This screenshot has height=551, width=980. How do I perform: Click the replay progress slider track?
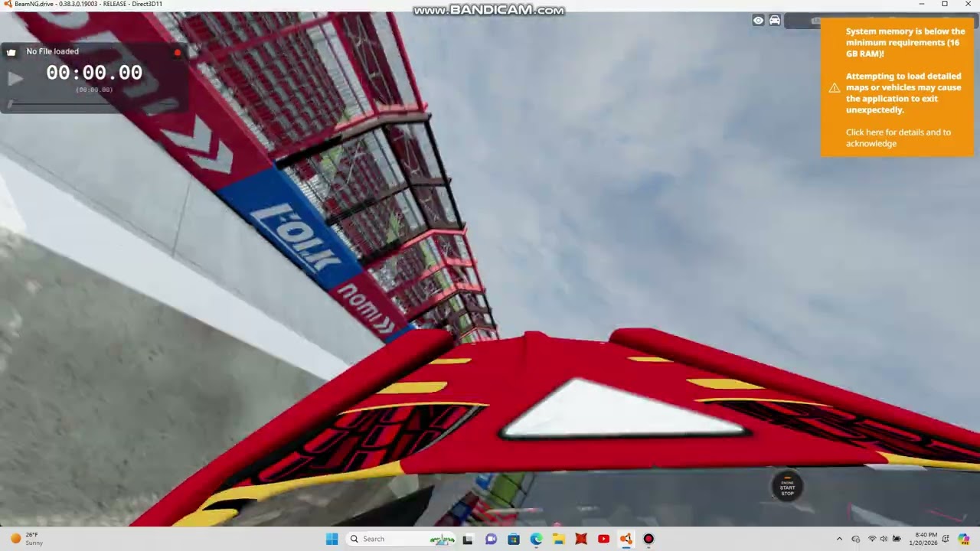point(94,104)
